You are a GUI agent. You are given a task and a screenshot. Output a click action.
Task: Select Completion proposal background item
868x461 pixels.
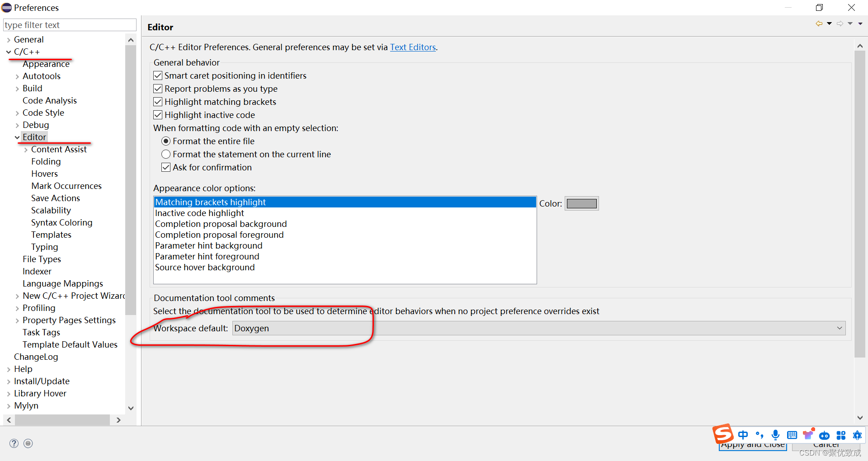tap(345, 224)
